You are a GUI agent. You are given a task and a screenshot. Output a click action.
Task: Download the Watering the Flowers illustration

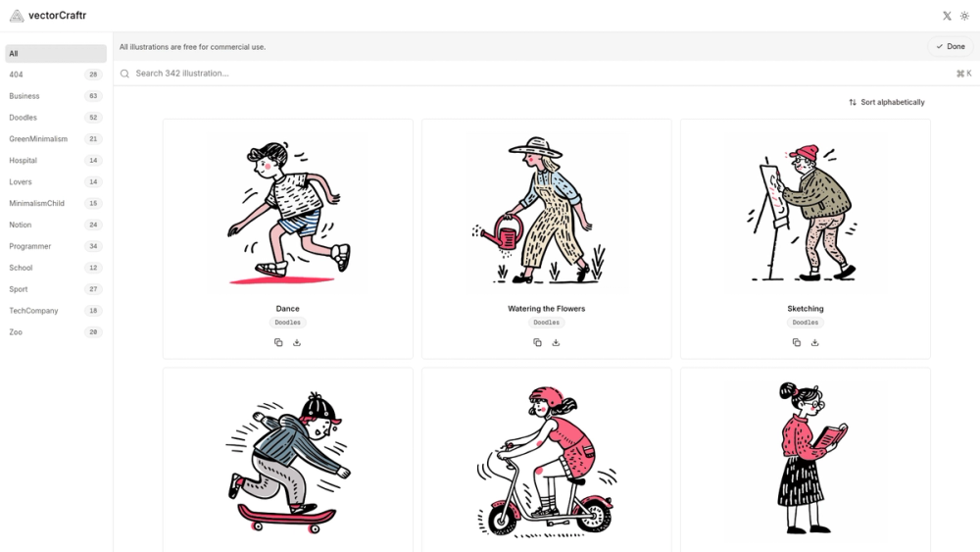[x=556, y=342]
